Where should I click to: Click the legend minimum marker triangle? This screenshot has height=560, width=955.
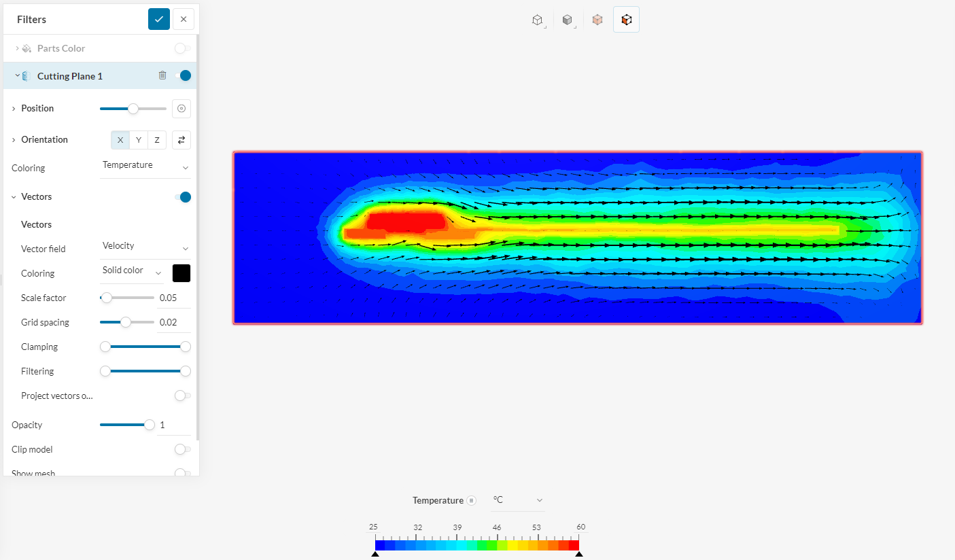pos(375,554)
